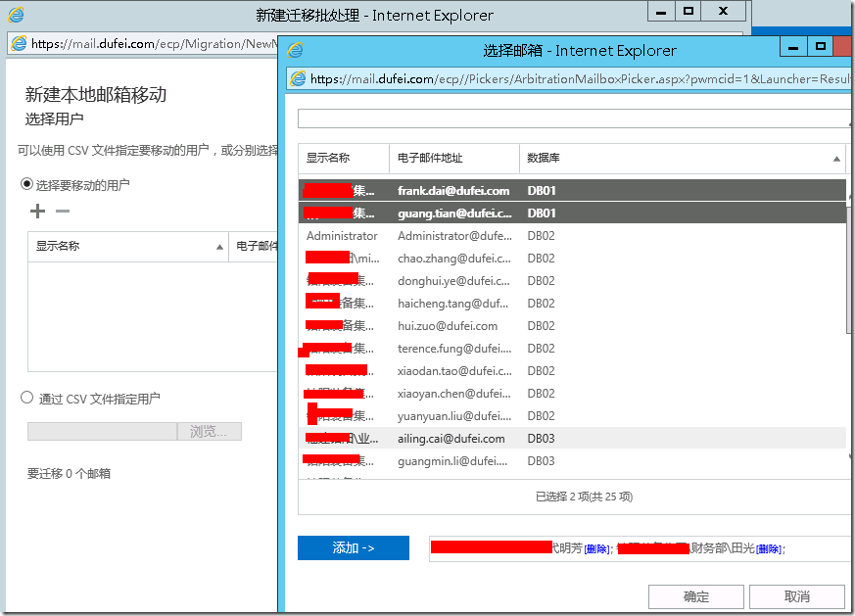Viewport: 855px width, 616px height.
Task: Select the xiaoyan.chen@dufei... row
Action: (572, 394)
